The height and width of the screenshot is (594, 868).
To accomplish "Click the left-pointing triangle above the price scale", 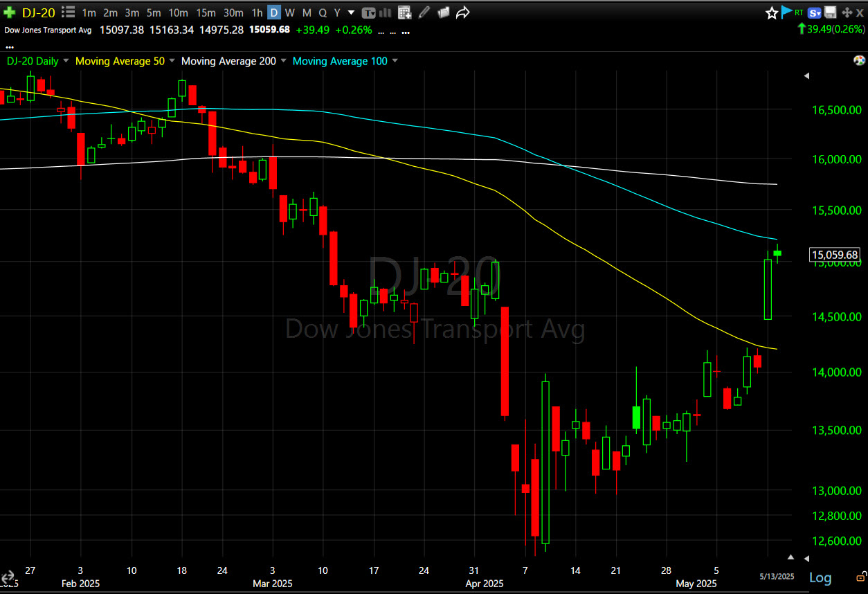I will pos(806,75).
